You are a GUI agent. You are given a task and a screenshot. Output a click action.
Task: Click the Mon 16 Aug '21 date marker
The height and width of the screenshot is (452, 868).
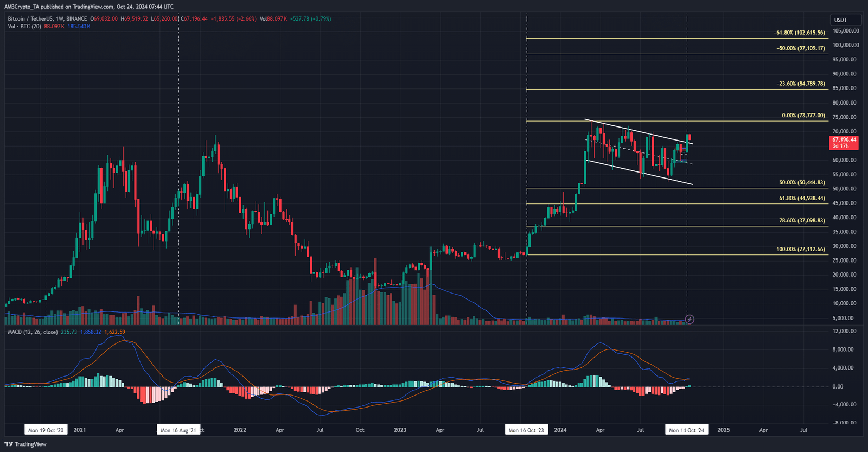tap(178, 430)
